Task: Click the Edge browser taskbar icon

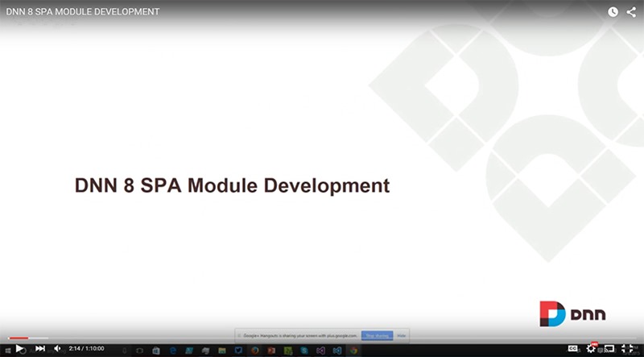Action: click(173, 351)
